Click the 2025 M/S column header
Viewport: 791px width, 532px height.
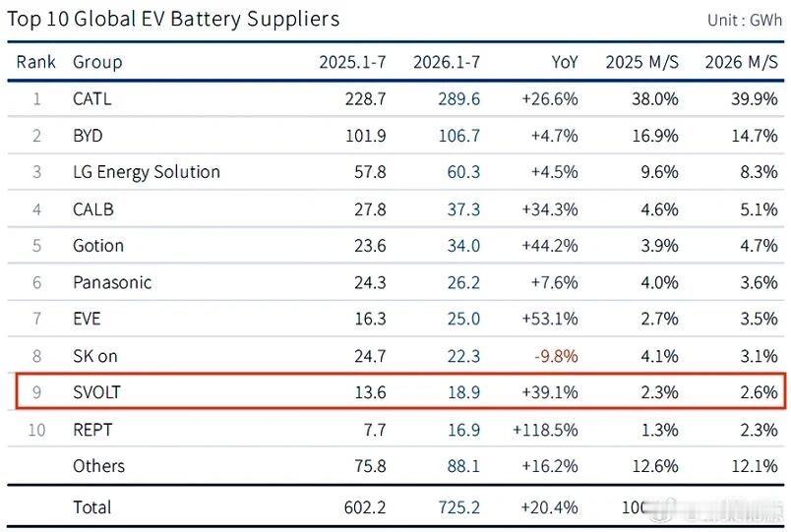coord(641,62)
